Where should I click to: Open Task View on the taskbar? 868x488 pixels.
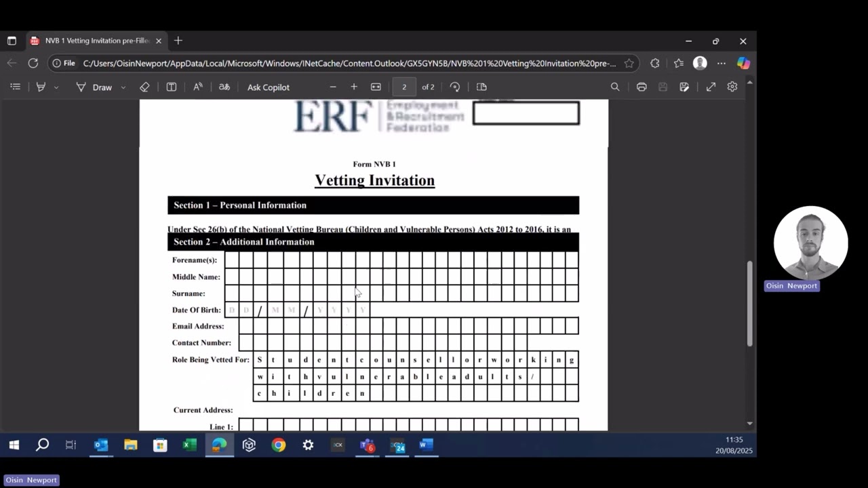click(71, 445)
